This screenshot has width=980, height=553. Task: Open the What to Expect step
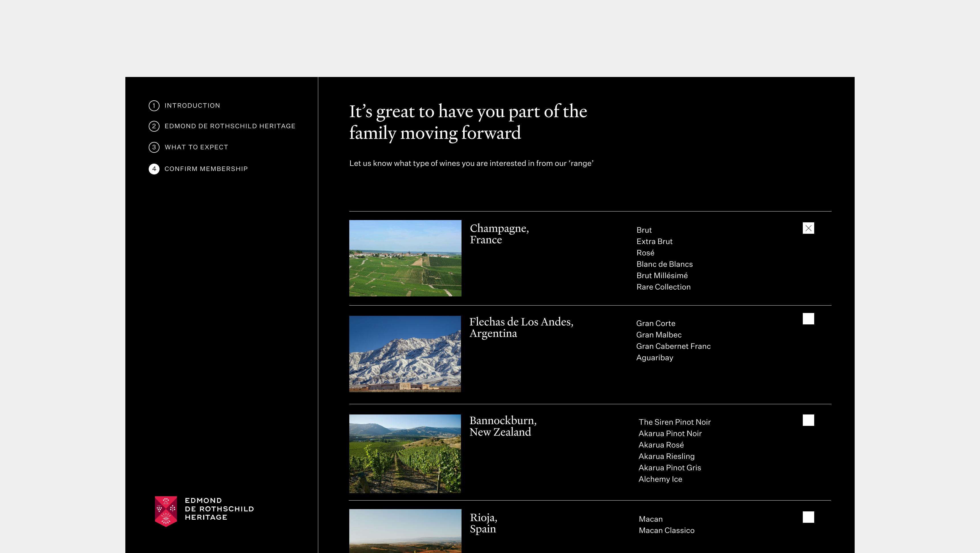[x=196, y=147]
